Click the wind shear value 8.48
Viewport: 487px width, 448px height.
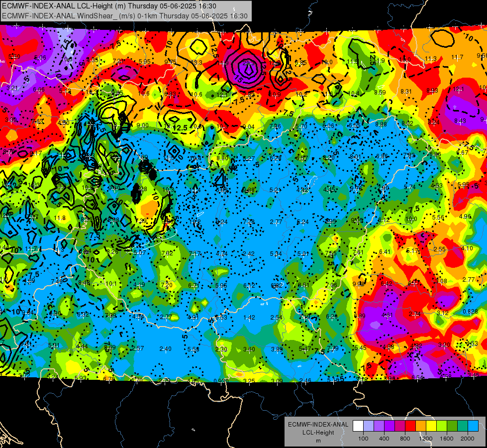pyautogui.click(x=84, y=283)
